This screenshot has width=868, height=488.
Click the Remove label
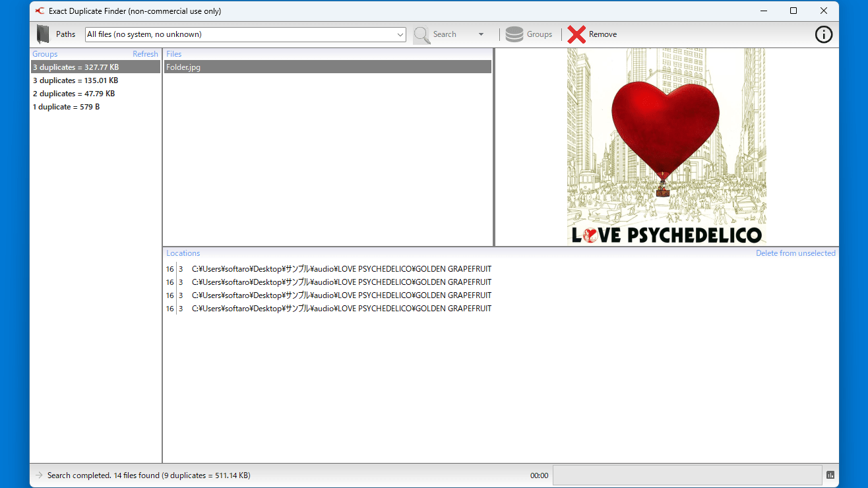coord(603,34)
